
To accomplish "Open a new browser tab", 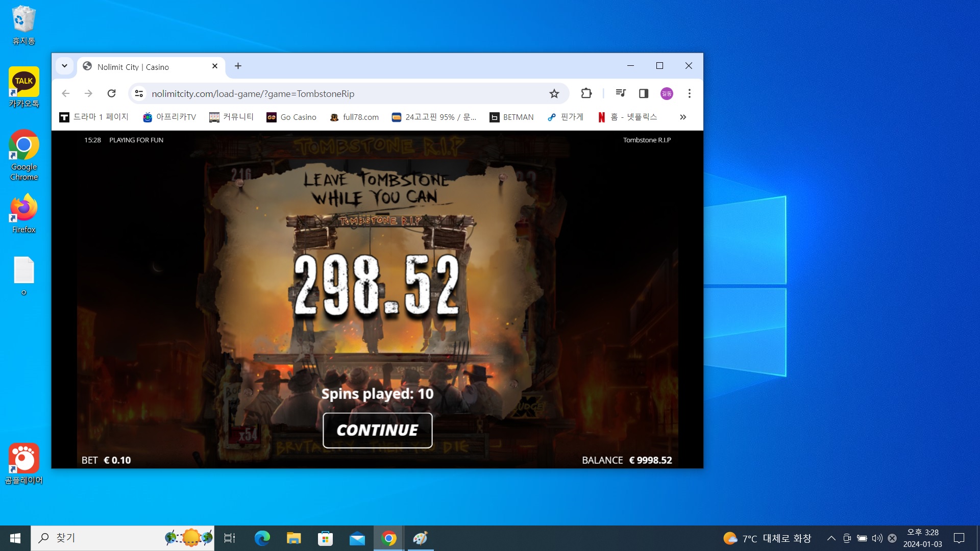I will (x=238, y=66).
